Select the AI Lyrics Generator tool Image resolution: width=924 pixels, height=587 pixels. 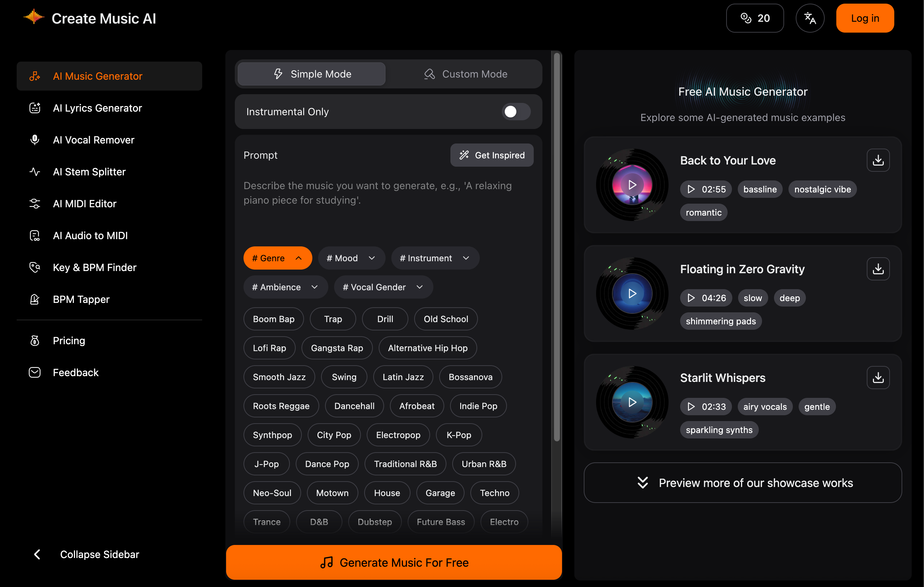click(97, 108)
